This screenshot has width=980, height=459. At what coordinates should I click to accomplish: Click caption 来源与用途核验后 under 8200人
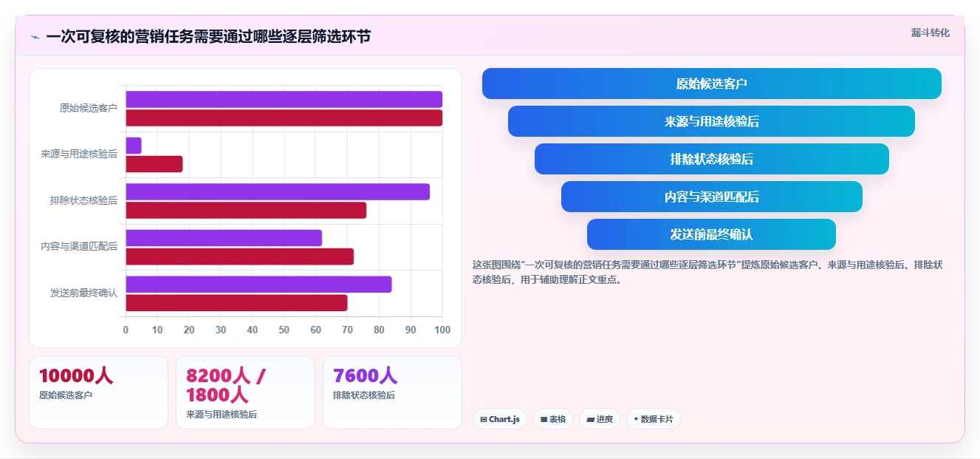point(222,415)
